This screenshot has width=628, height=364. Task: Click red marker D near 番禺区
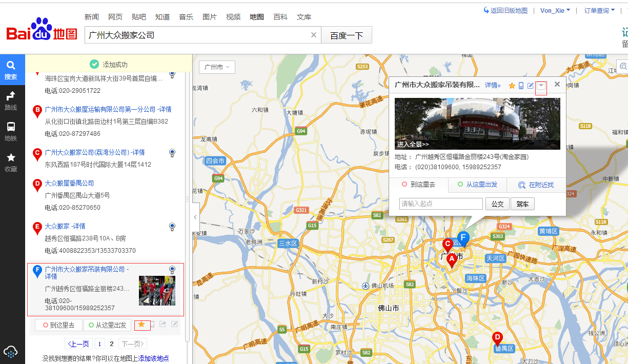[x=497, y=338]
